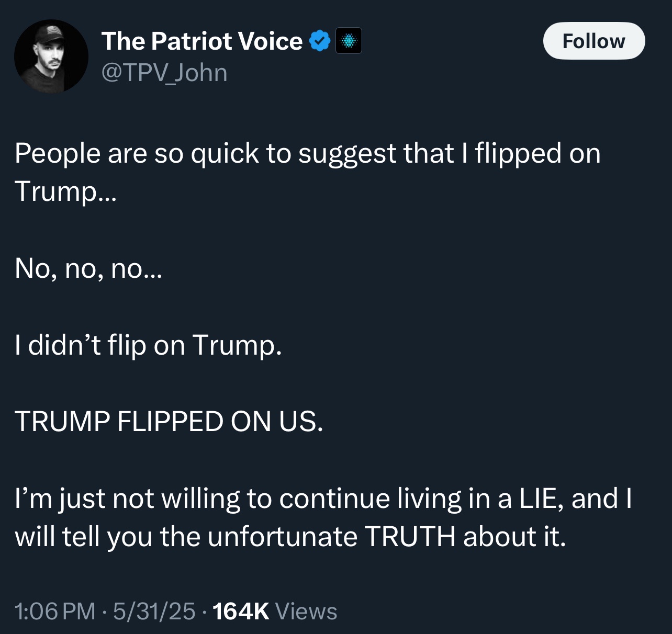Image resolution: width=672 pixels, height=634 pixels.
Task: Click the 5/31/25 post date
Action: 154,611
